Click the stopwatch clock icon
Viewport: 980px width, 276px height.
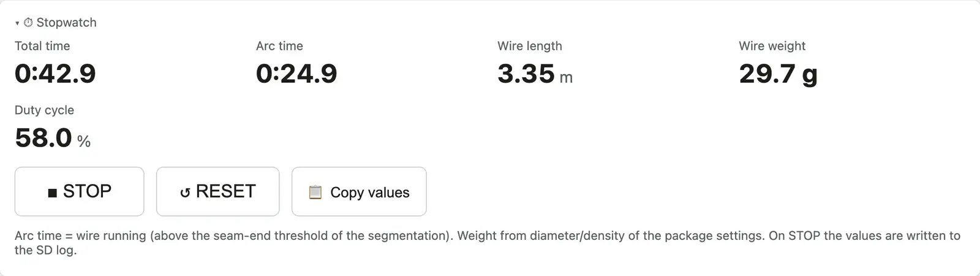28,23
